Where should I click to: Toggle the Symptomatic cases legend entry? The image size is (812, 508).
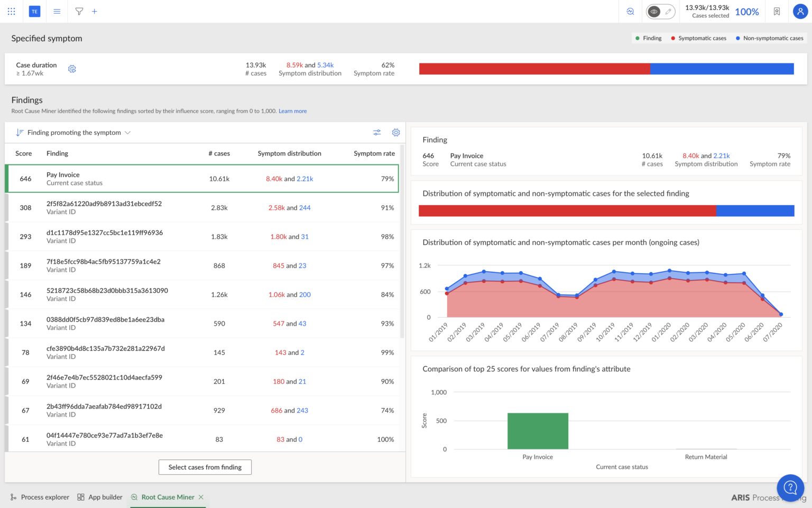coord(698,38)
